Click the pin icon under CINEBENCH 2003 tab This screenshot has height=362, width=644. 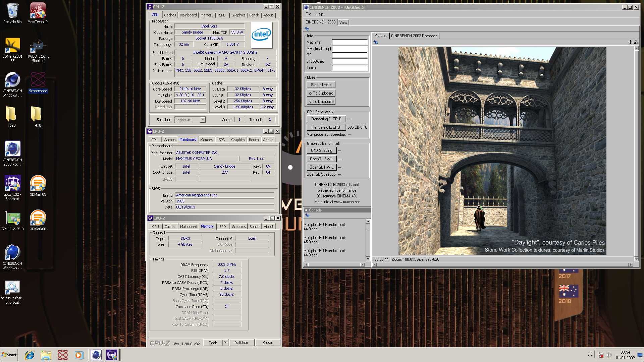click(307, 29)
